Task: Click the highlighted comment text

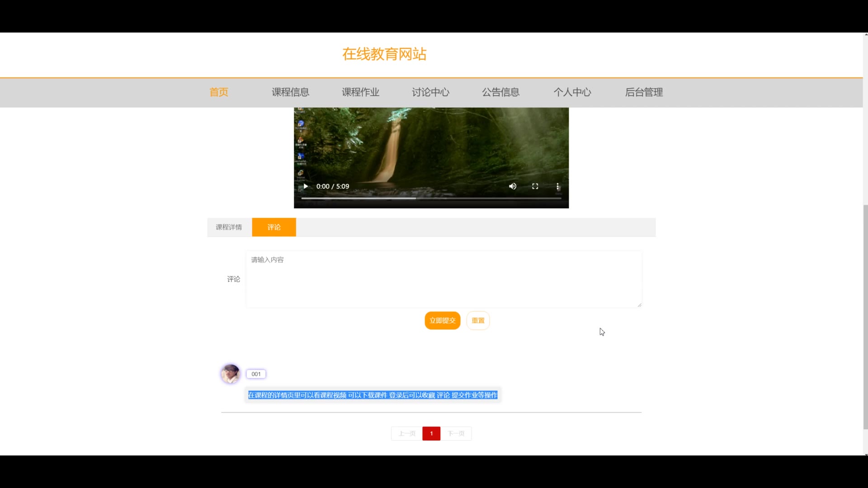Action: point(373,395)
